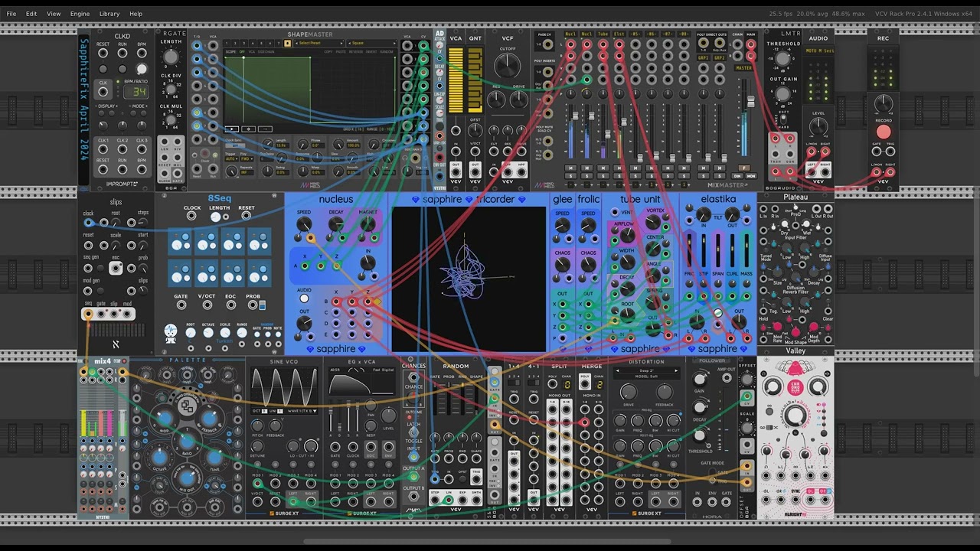Image resolution: width=980 pixels, height=551 pixels.
Task: Open the Distortion model selector display
Action: pyautogui.click(x=646, y=373)
